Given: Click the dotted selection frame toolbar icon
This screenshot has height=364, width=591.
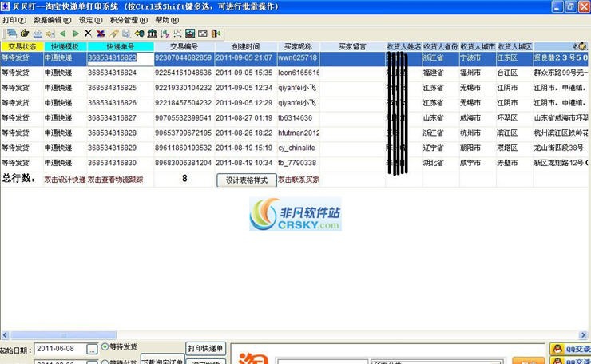Looking at the screenshot, I should click(x=177, y=34).
